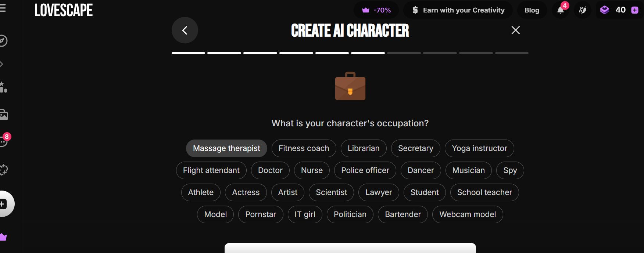This screenshot has width=644, height=253.
Task: Click the purple crown icon in sidebar
Action: click(4, 237)
